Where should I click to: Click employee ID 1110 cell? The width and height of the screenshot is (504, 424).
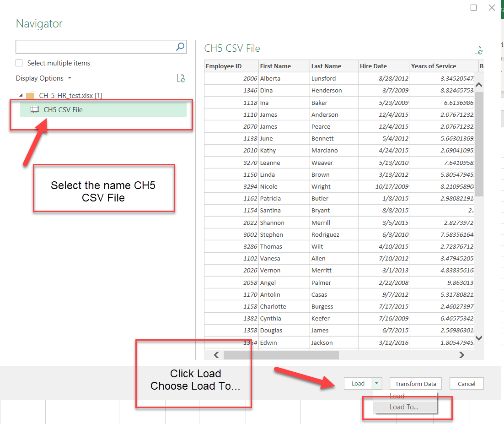point(231,114)
